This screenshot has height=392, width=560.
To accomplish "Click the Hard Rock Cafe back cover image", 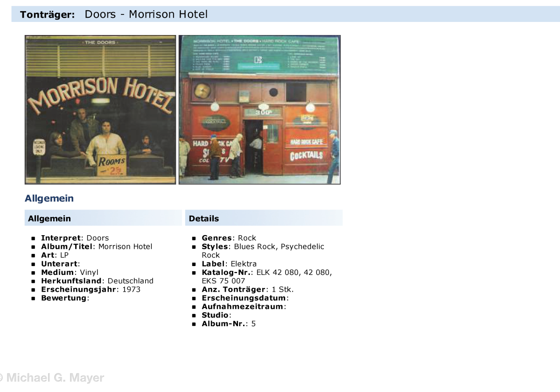I will coord(259,110).
